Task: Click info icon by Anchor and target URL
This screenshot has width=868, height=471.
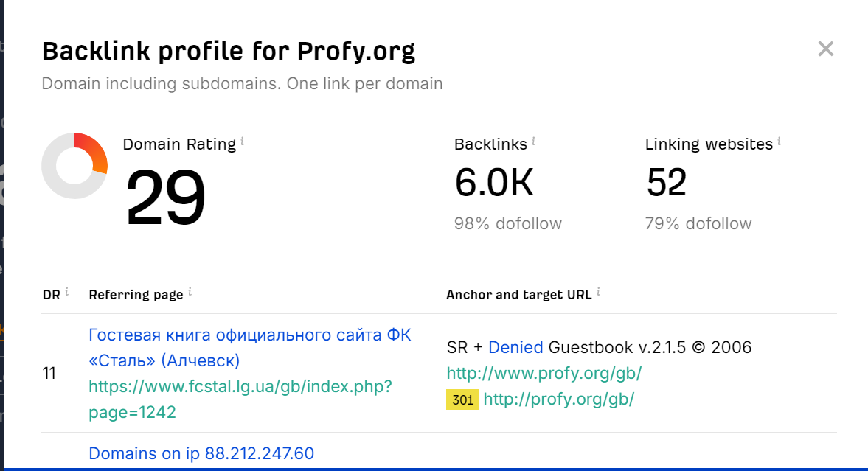Action: click(x=598, y=291)
